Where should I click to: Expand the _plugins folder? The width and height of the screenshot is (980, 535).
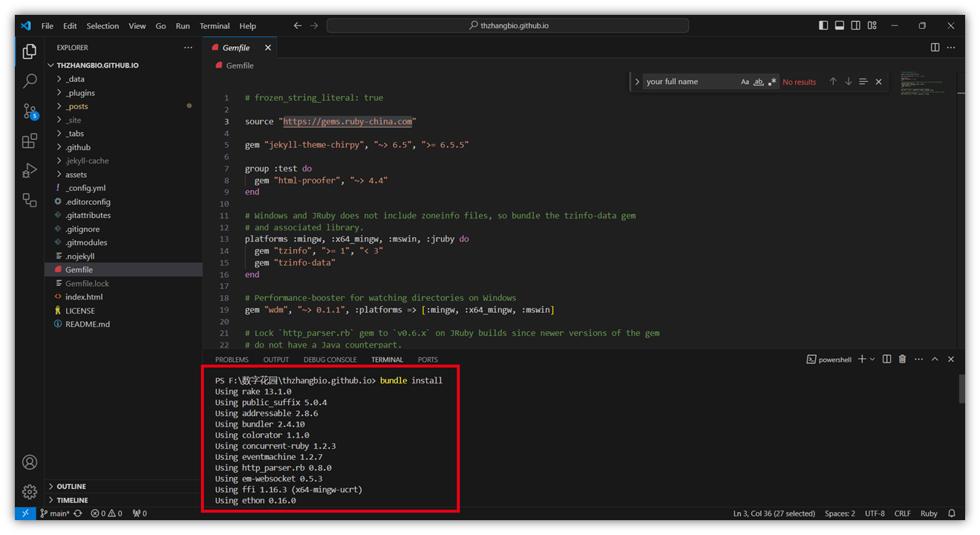[x=123, y=93]
